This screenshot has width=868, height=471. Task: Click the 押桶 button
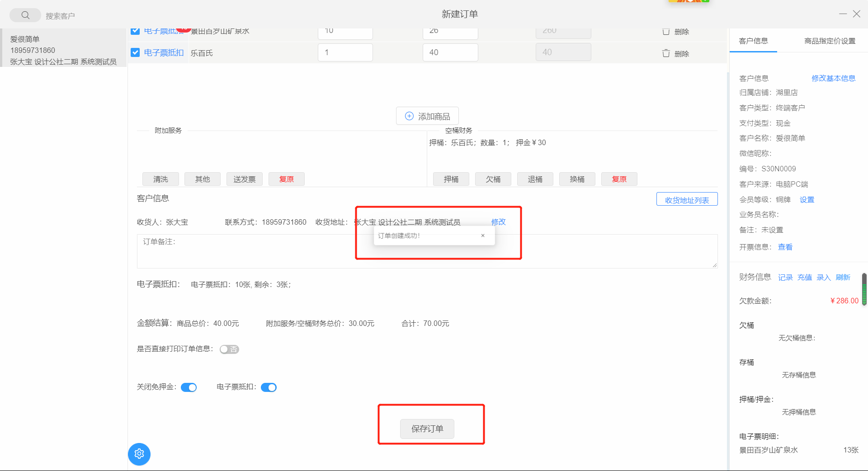click(x=451, y=179)
